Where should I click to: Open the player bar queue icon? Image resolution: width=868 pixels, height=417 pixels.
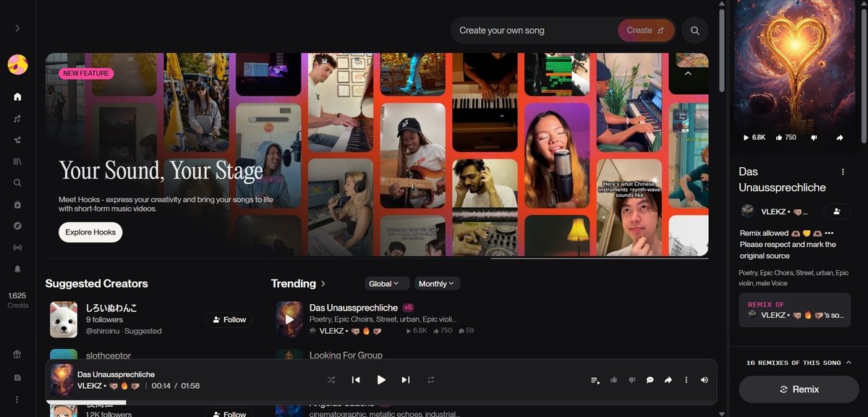595,380
